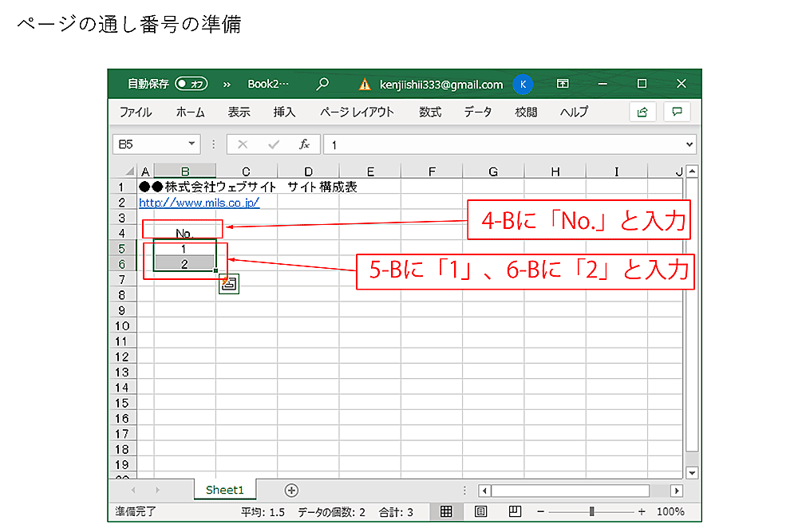Screen dimensions: 798x532
Task: Switch to Page Layout view icon
Action: pos(481,511)
